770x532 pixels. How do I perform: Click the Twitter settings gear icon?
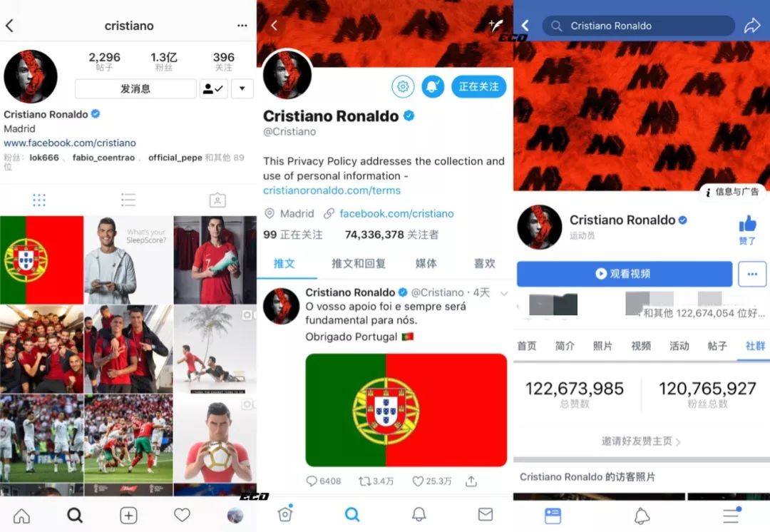click(x=403, y=86)
